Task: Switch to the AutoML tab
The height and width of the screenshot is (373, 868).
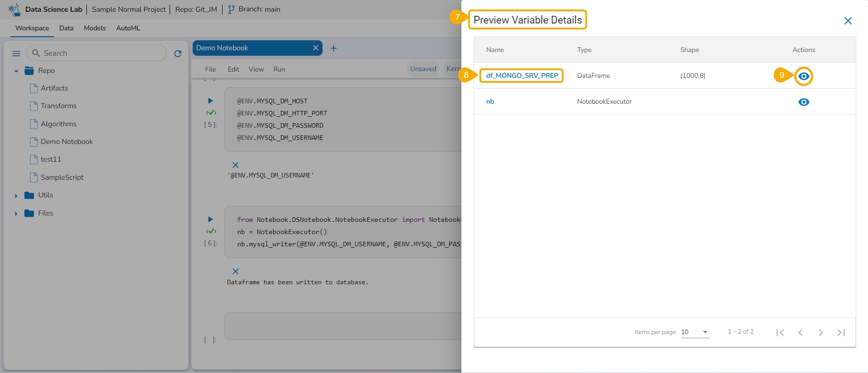Action: pyautogui.click(x=128, y=28)
